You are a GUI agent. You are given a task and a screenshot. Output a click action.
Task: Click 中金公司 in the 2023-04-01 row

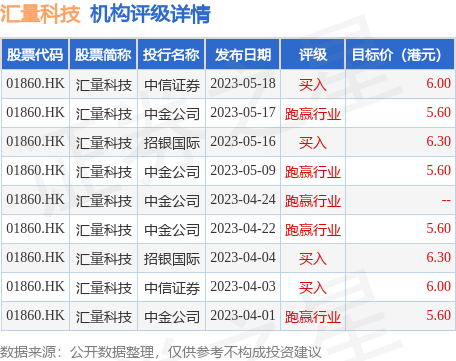click(172, 317)
